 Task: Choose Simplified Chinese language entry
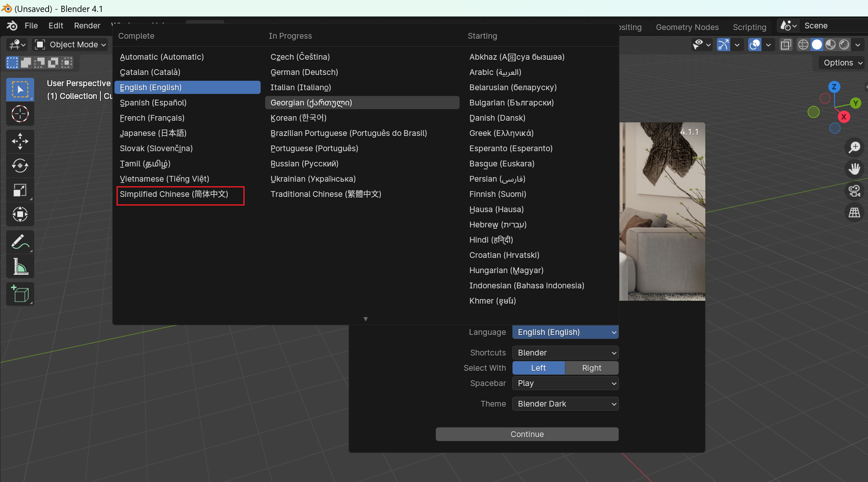click(174, 194)
